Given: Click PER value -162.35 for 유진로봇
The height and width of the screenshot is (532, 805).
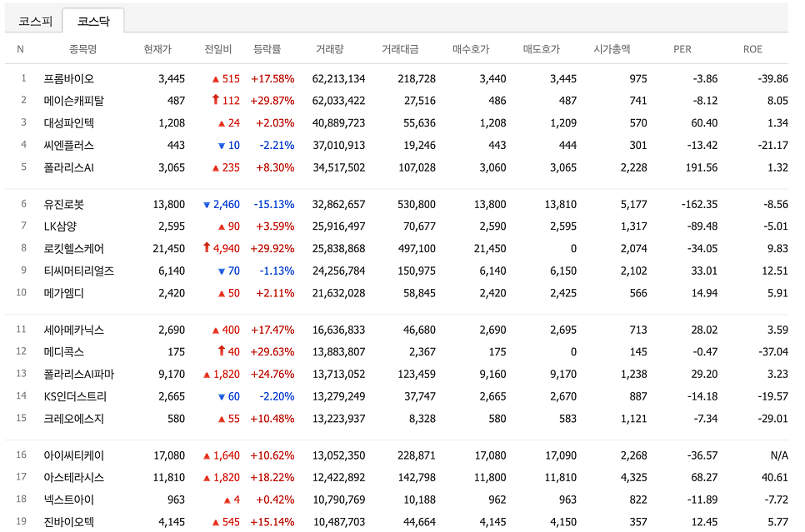Looking at the screenshot, I should 699,204.
